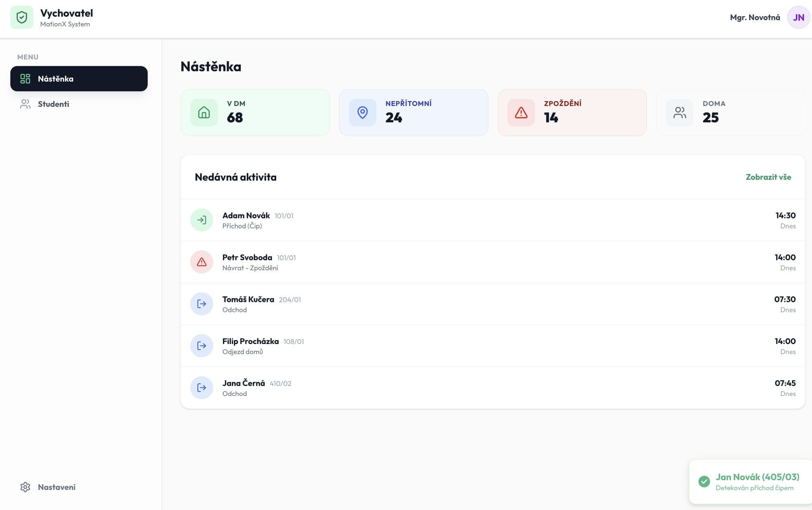Select the Filip Procházka activity name
The width and height of the screenshot is (812, 510).
tap(251, 341)
